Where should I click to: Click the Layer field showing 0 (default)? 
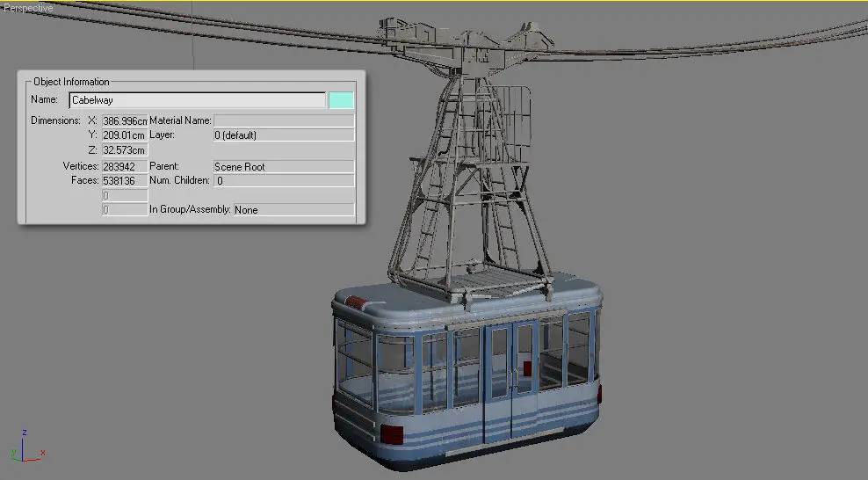(x=284, y=135)
